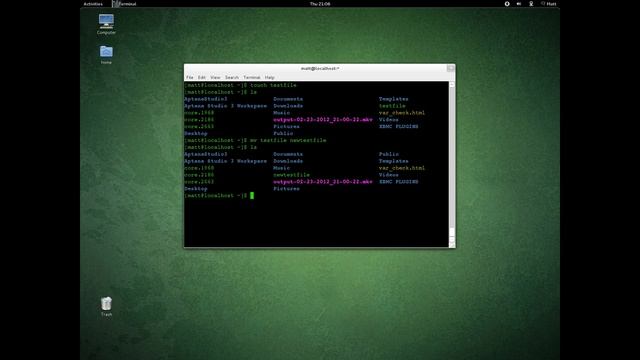The height and width of the screenshot is (360, 640).
Task: Click the .mkv filename in first ls output
Action: click(323, 120)
